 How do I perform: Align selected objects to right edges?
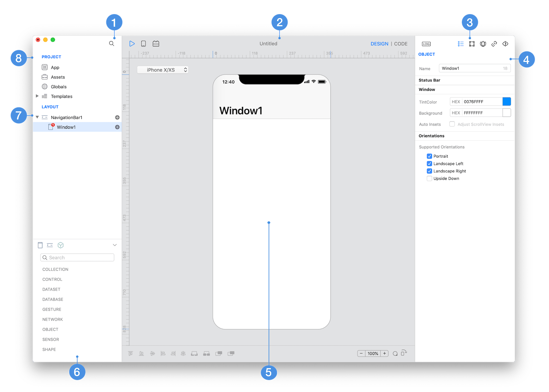tap(173, 354)
